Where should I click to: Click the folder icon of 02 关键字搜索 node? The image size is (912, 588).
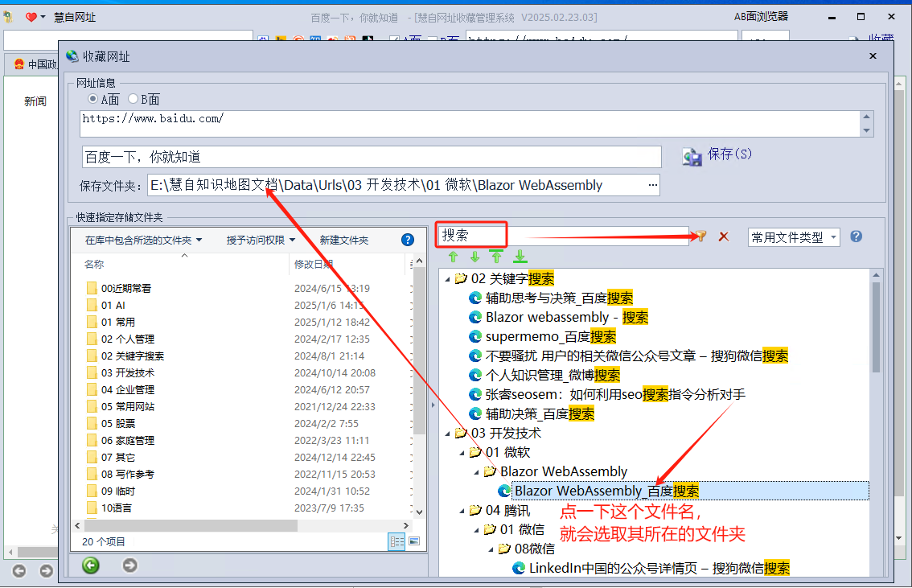[462, 278]
